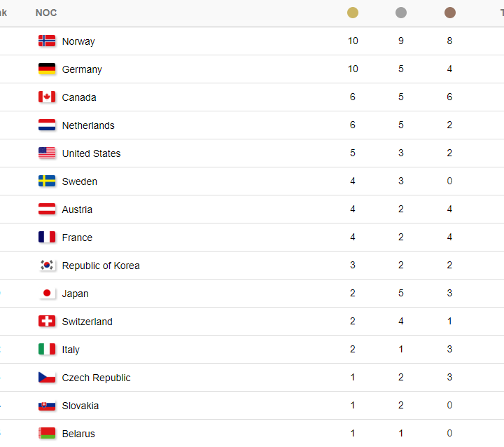Click the Belarus flag icon
The height and width of the screenshot is (447, 504).
pos(47,433)
